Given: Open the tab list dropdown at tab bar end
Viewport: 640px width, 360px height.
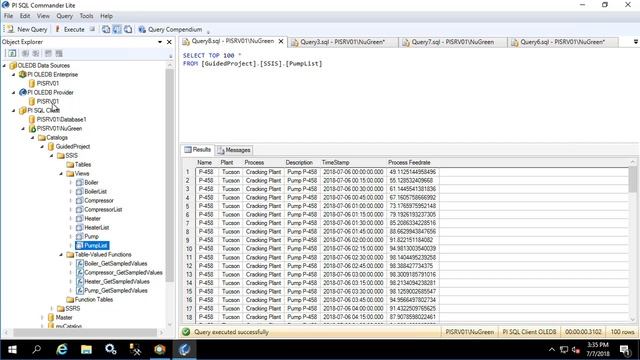Looking at the screenshot, I should [636, 42].
